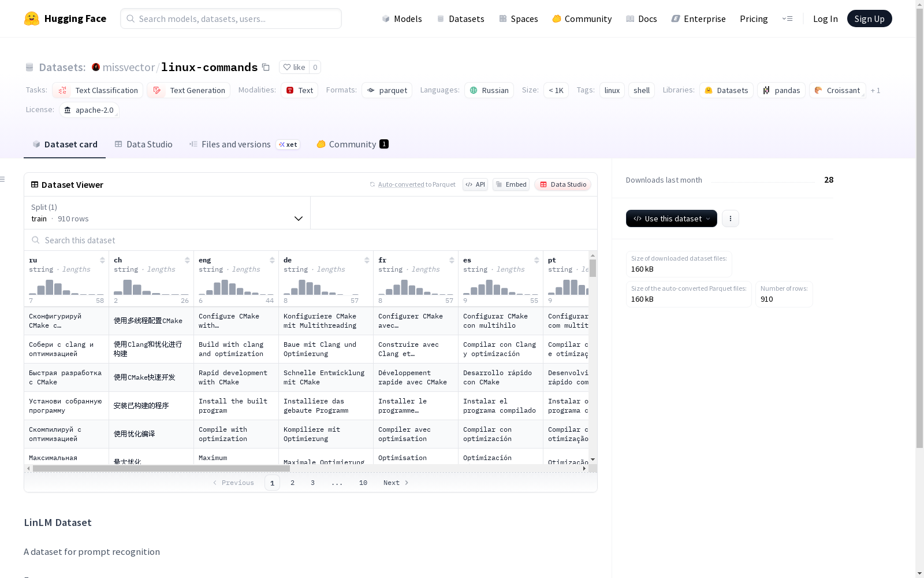Select the Croissant library tag
The height and width of the screenshot is (578, 924).
[837, 90]
